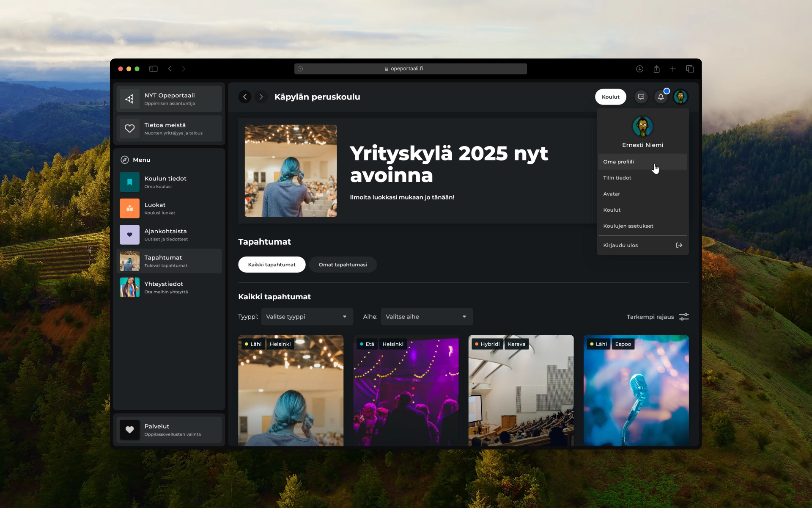Click the Safari sidebar toggle icon
812x508 pixels.
154,69
